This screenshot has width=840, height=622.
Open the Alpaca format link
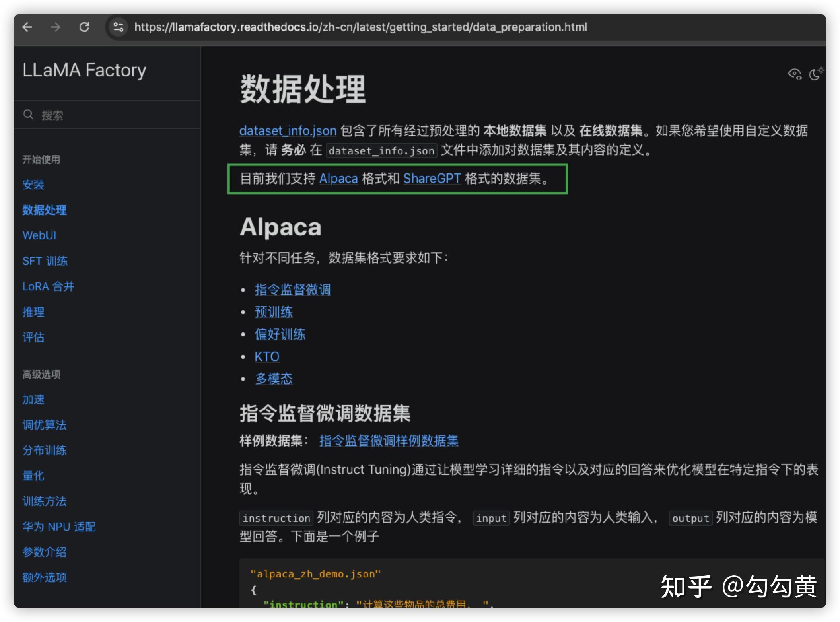(338, 179)
